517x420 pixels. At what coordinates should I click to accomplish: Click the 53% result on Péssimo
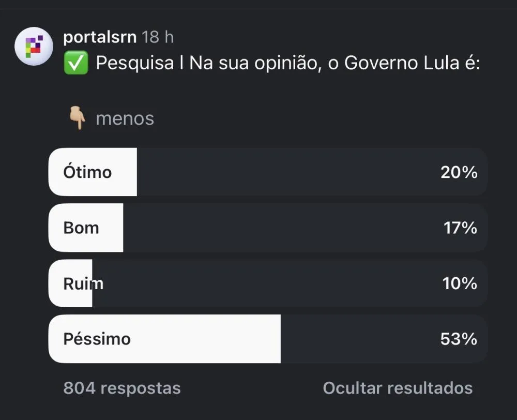point(459,339)
